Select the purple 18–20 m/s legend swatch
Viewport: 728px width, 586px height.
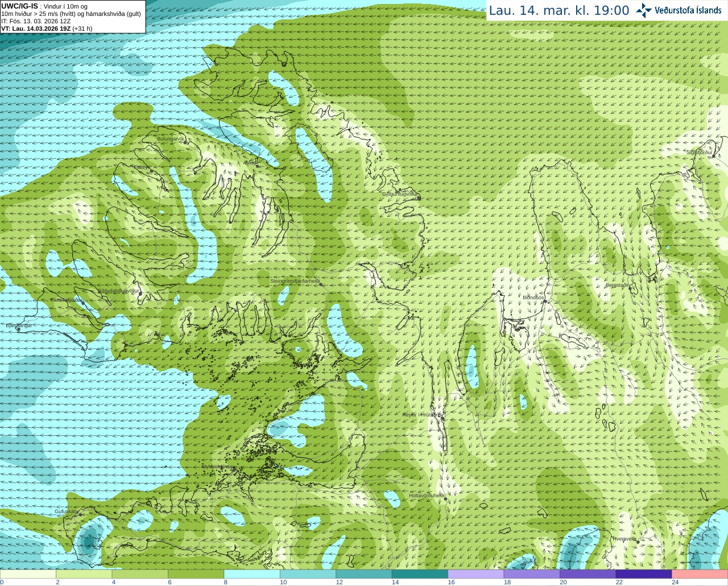pos(532,574)
